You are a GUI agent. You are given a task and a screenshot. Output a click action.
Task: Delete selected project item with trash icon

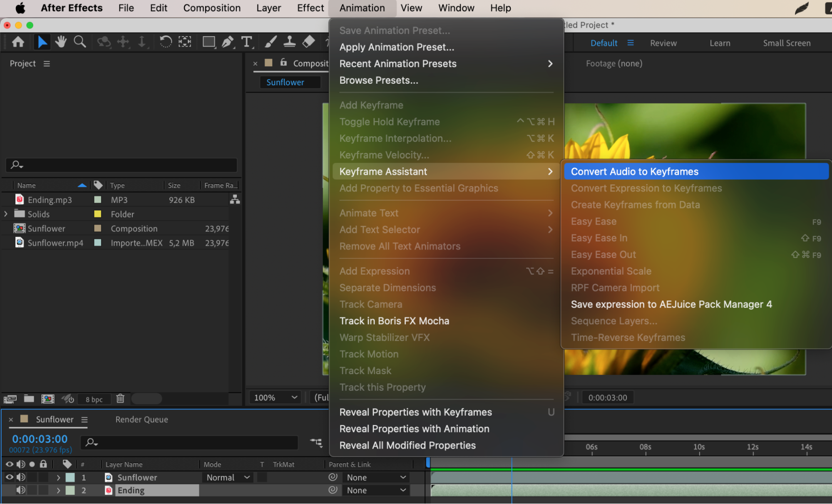pyautogui.click(x=120, y=399)
